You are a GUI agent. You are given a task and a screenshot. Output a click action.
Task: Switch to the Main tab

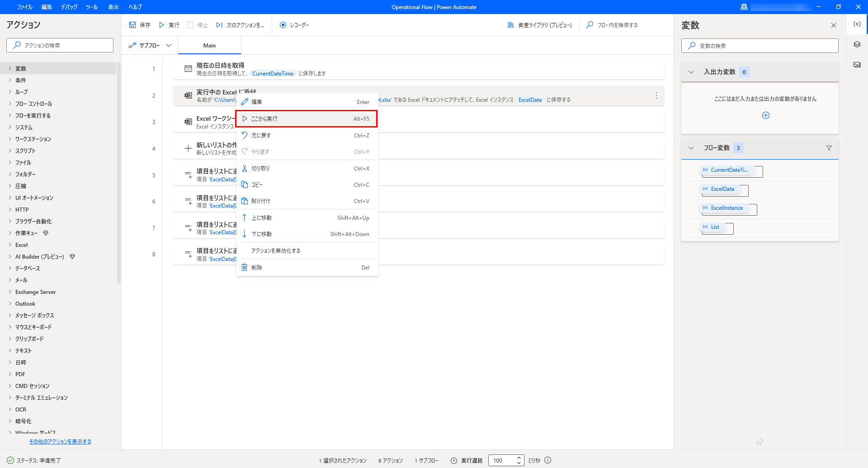pyautogui.click(x=209, y=45)
